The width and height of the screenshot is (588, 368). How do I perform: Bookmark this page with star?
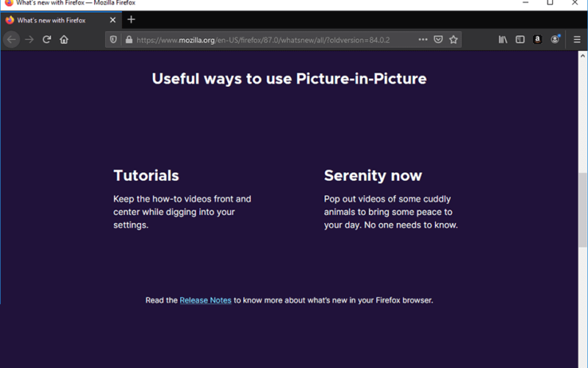(453, 40)
